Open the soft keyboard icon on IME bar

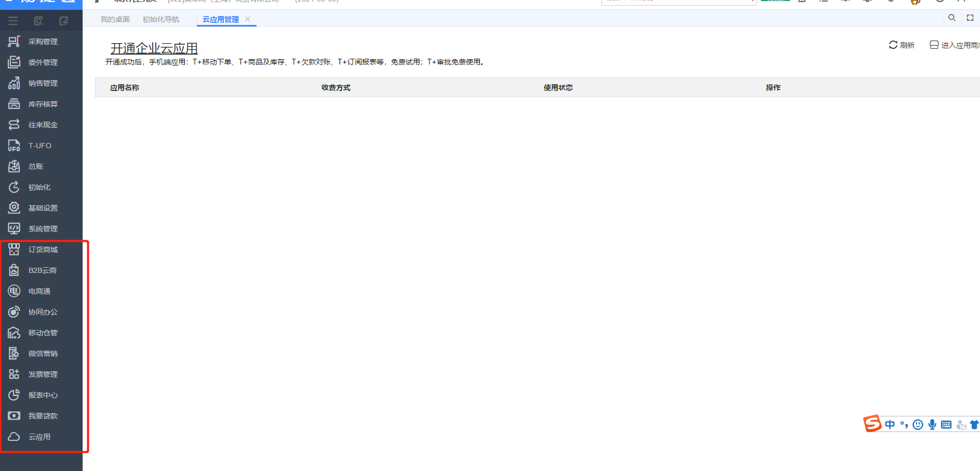coord(946,425)
